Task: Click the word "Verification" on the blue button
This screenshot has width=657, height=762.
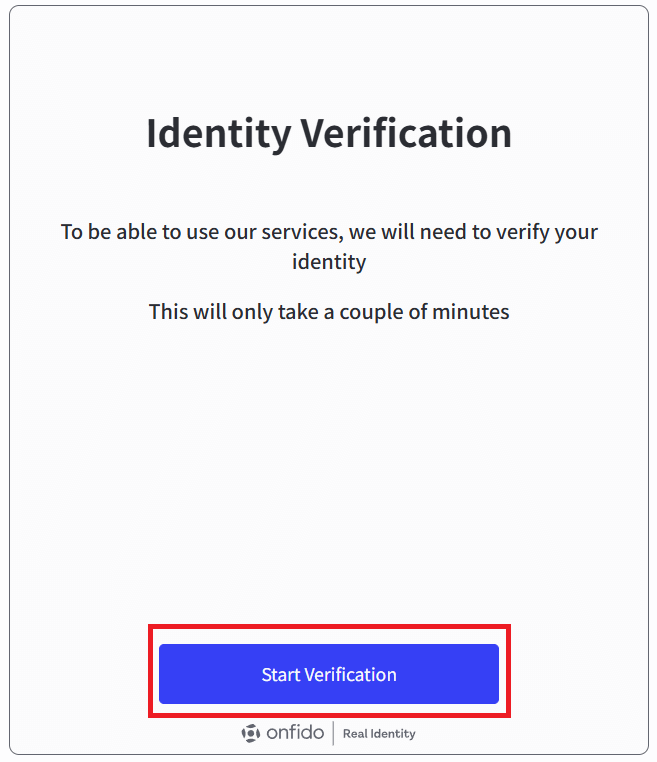Action: tap(351, 675)
